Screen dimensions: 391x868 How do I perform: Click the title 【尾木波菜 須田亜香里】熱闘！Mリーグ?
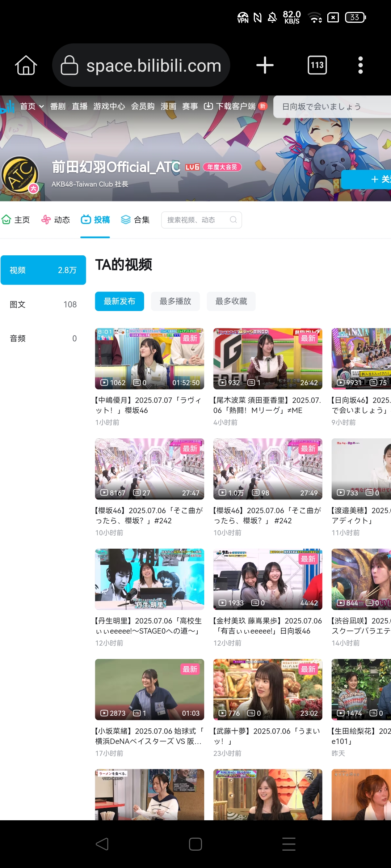click(267, 405)
